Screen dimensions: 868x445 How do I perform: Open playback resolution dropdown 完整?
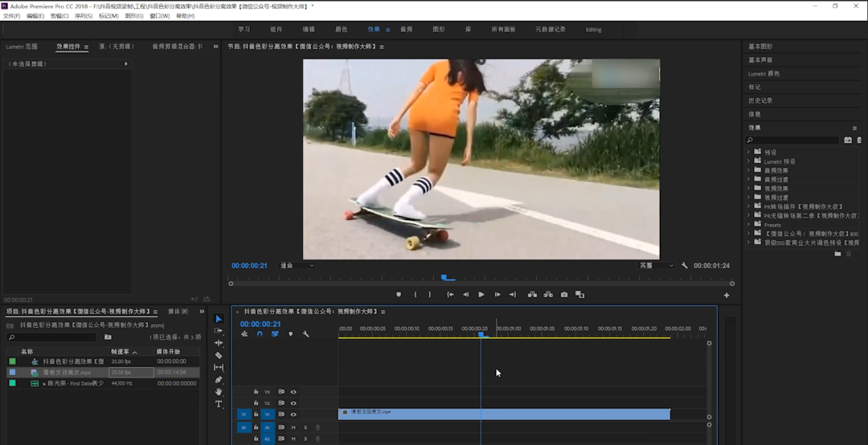pos(657,266)
